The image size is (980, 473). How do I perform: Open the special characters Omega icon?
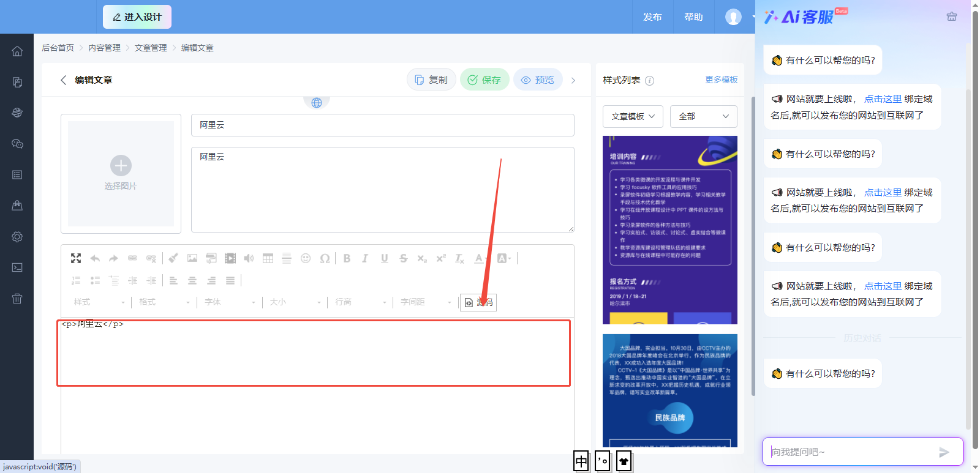pos(325,258)
